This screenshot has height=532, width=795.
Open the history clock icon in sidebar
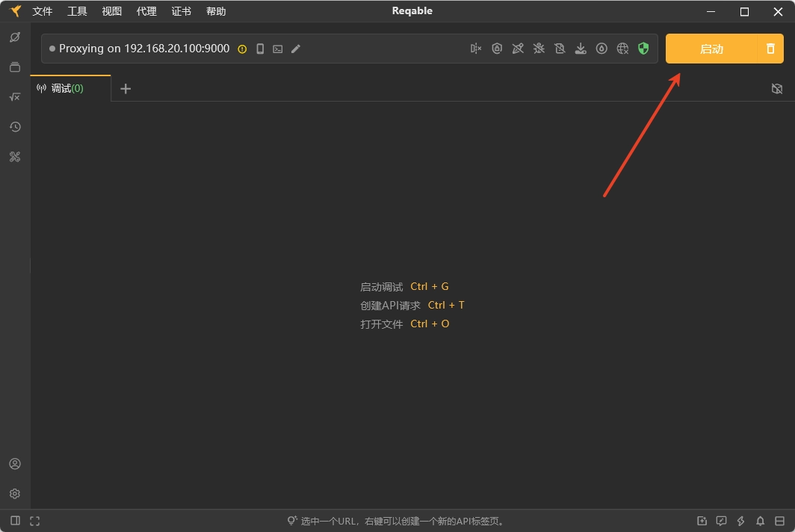tap(15, 127)
